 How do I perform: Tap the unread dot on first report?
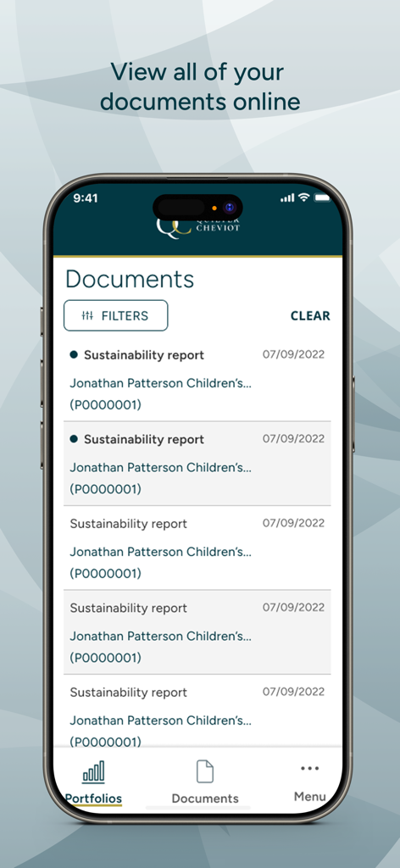click(x=74, y=355)
